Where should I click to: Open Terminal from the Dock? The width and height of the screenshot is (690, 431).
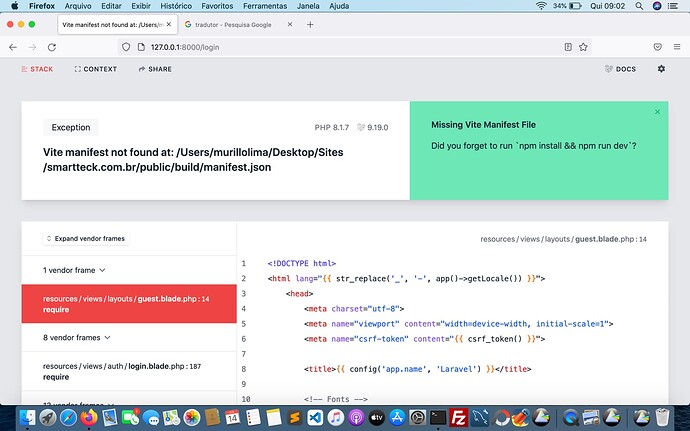(x=438, y=417)
